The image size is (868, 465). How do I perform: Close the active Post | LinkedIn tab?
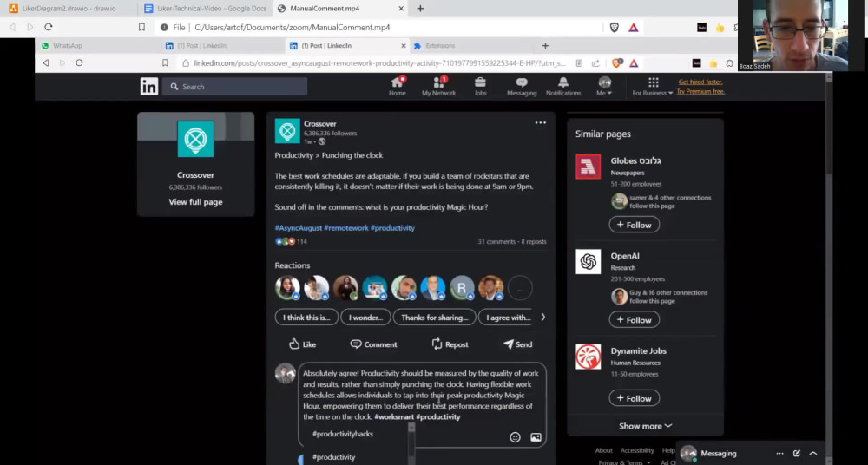pyautogui.click(x=403, y=46)
